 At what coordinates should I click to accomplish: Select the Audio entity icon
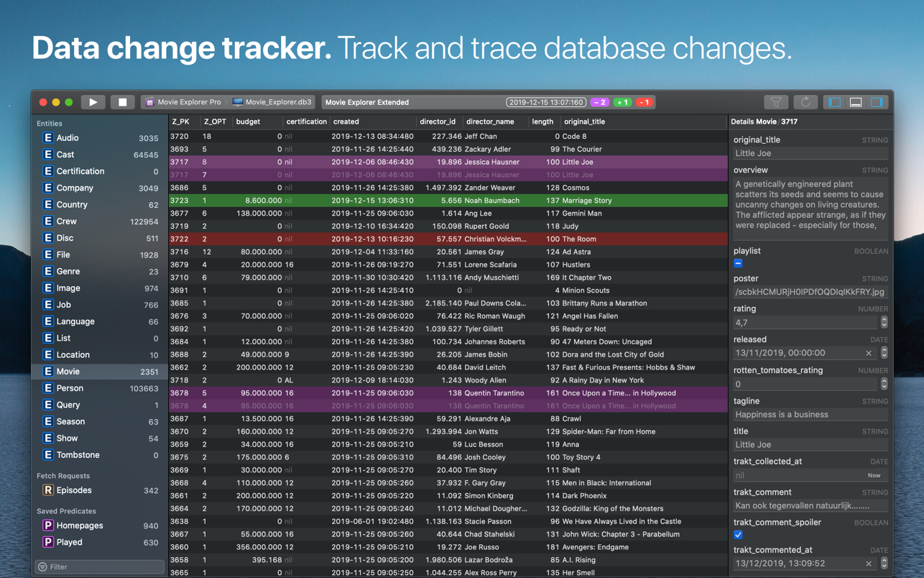tap(48, 138)
